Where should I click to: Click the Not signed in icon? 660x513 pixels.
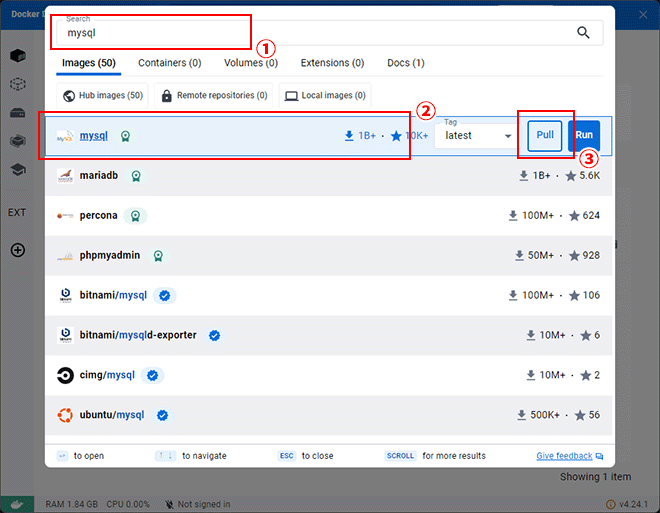click(x=169, y=504)
